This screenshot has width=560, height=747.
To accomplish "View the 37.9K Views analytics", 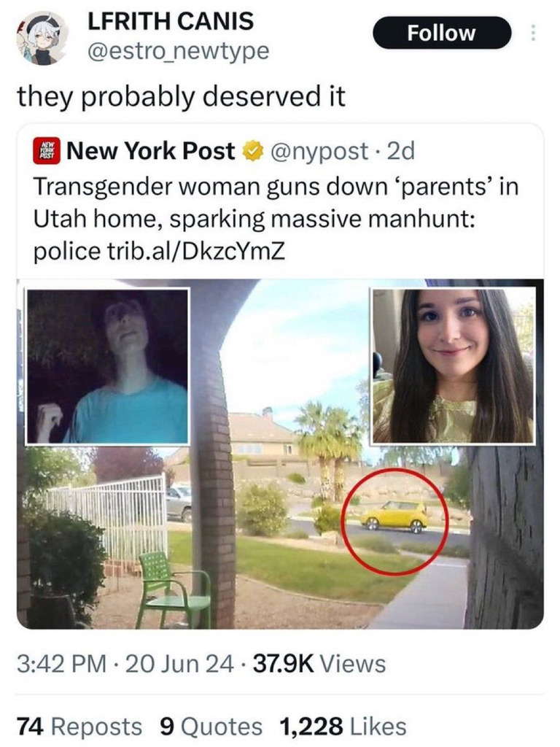I will tap(319, 664).
